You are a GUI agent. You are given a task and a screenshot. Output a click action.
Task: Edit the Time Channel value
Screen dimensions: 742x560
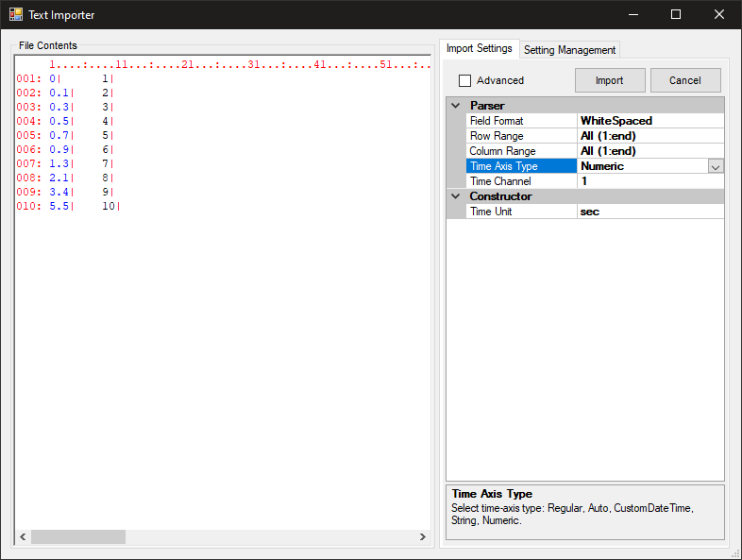coord(649,181)
